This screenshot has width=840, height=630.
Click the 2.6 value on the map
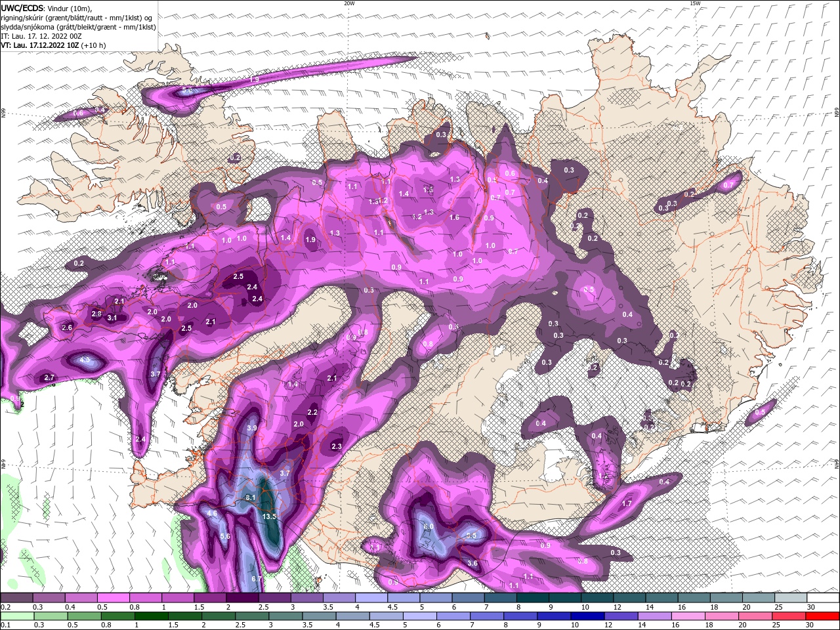[x=67, y=327]
